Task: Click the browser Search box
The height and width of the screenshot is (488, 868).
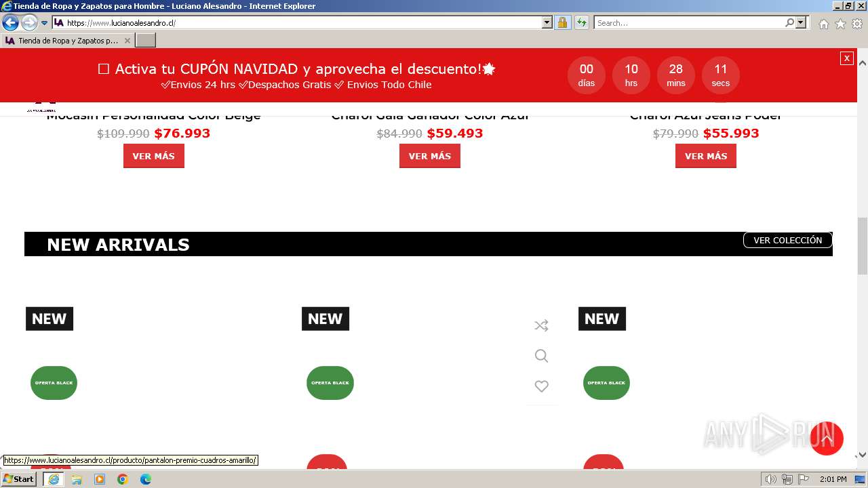Action: 689,22
